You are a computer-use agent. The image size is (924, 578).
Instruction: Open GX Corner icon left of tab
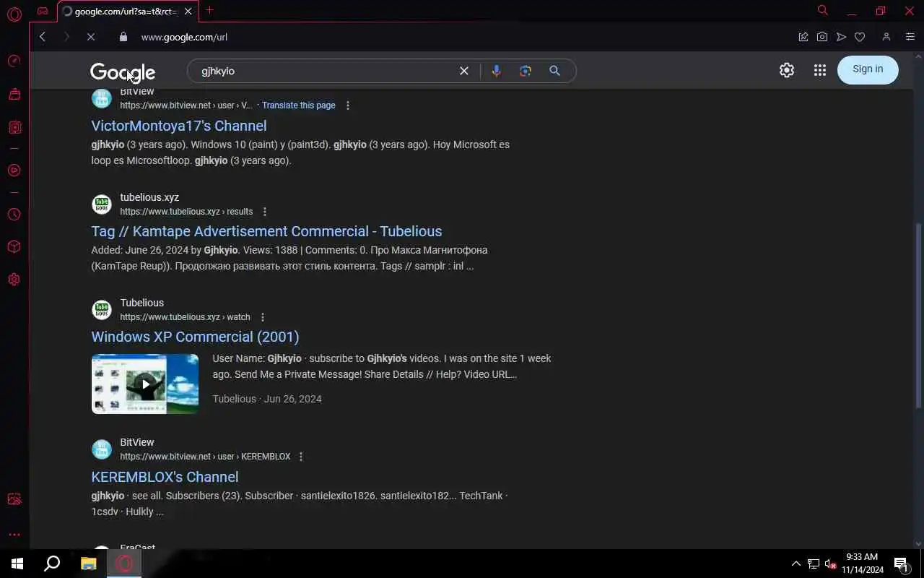pyautogui.click(x=43, y=11)
